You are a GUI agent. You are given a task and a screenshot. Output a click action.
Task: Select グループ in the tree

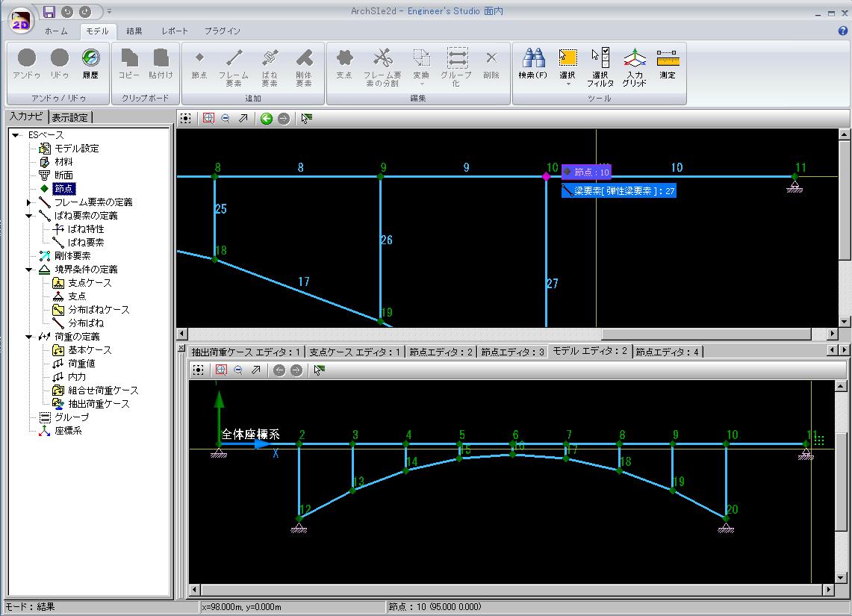point(72,417)
